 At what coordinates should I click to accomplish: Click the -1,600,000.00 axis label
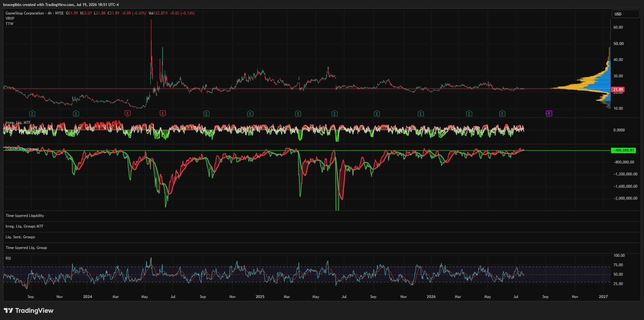(x=625, y=186)
